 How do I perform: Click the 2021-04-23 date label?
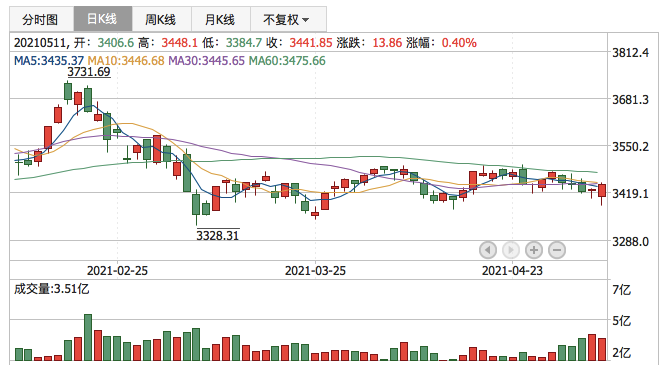(512, 271)
